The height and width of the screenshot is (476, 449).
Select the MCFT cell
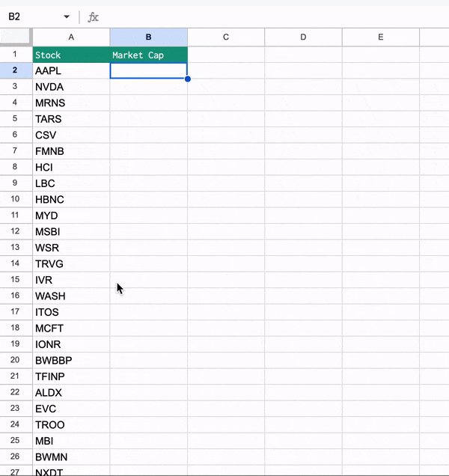[71, 328]
